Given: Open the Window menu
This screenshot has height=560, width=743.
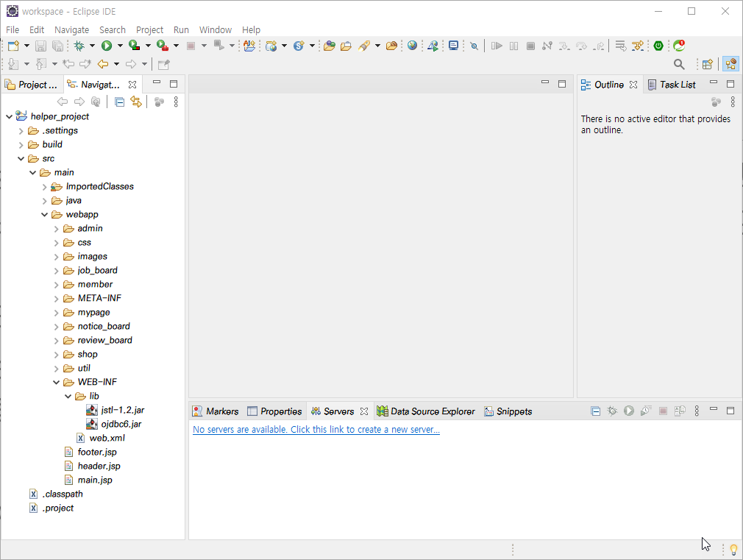Looking at the screenshot, I should click(215, 30).
